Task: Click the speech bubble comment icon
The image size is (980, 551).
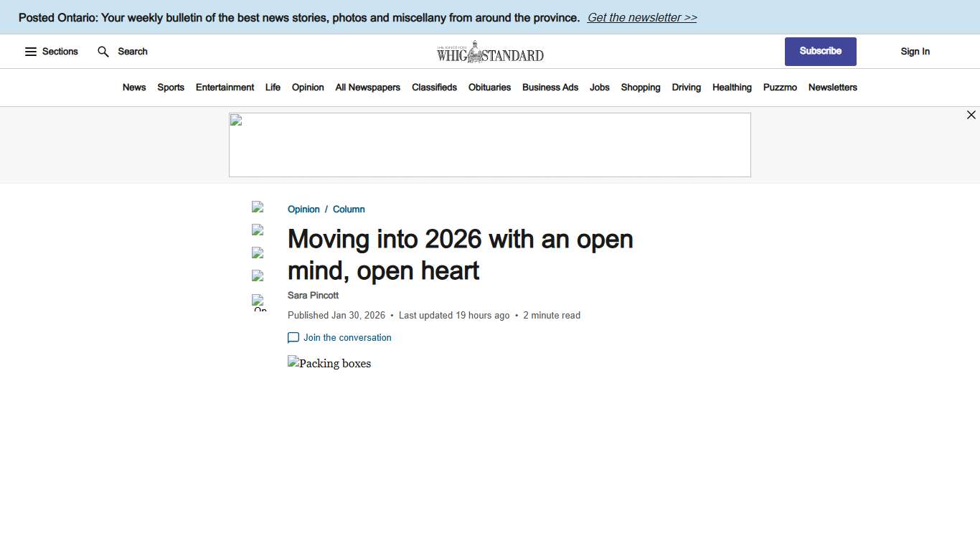Action: [x=293, y=337]
